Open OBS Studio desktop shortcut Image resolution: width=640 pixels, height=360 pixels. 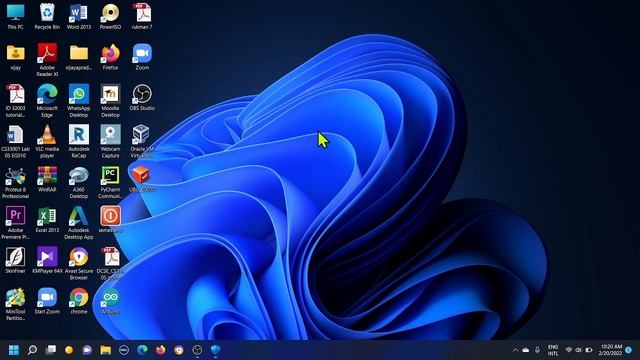pos(142,98)
